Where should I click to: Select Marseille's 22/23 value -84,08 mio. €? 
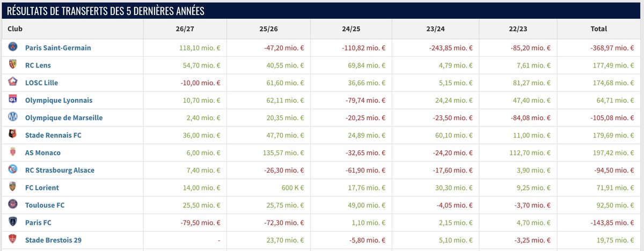click(532, 118)
